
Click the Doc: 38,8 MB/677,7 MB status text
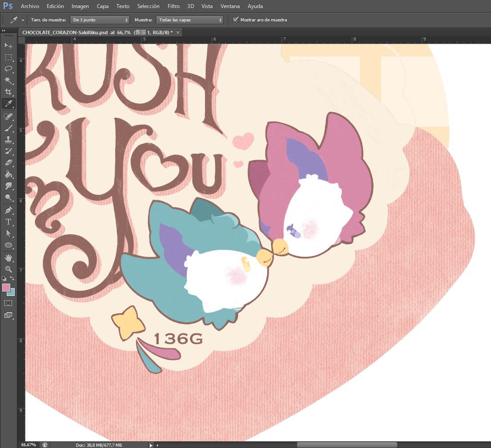(x=99, y=445)
